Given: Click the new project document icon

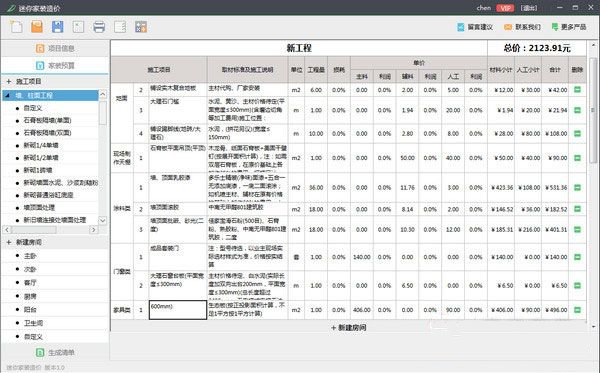Looking at the screenshot, I should (16, 27).
